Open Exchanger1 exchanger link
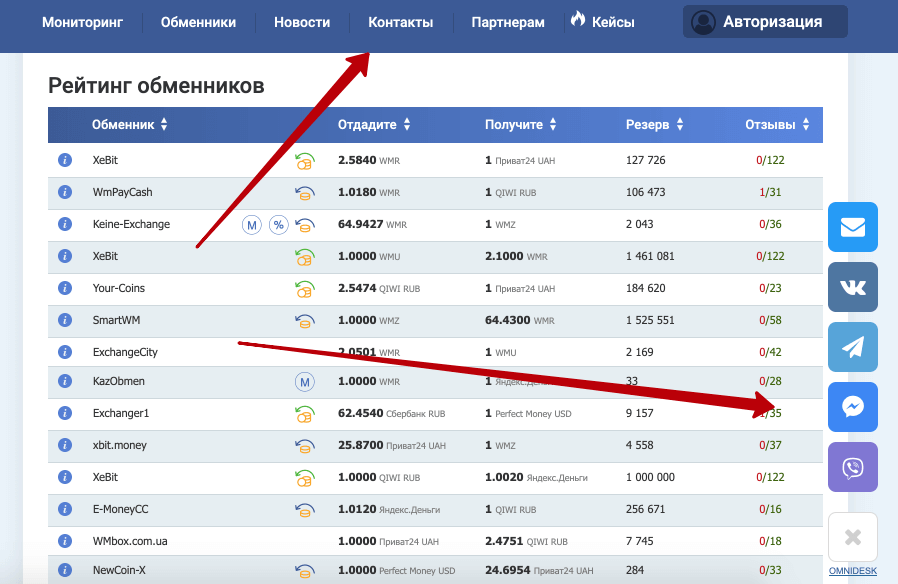 pos(121,413)
